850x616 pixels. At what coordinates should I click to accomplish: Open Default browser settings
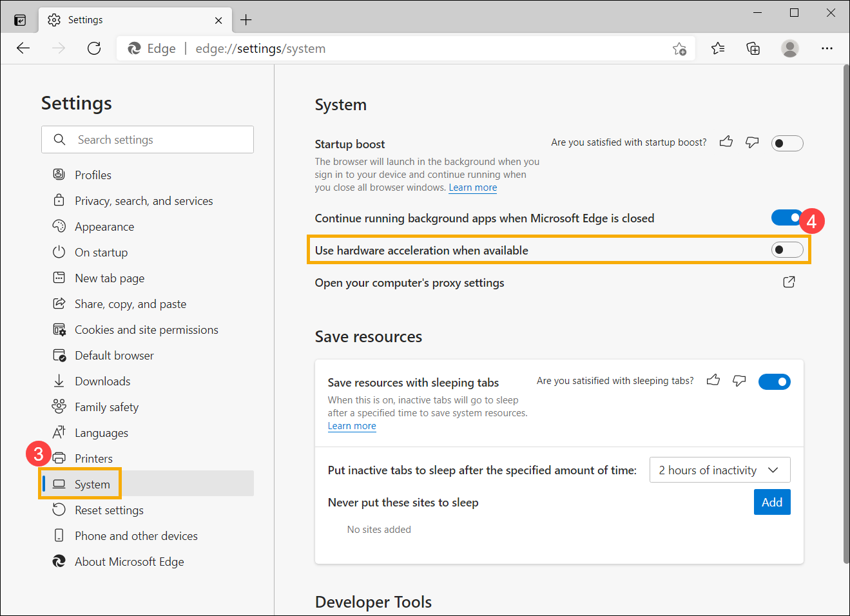pos(114,355)
